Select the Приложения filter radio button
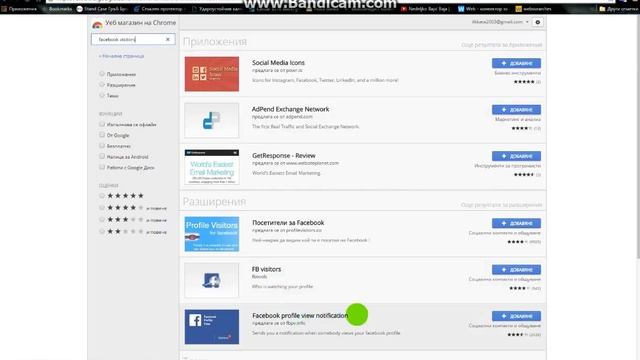The width and height of the screenshot is (640, 360). [102, 74]
